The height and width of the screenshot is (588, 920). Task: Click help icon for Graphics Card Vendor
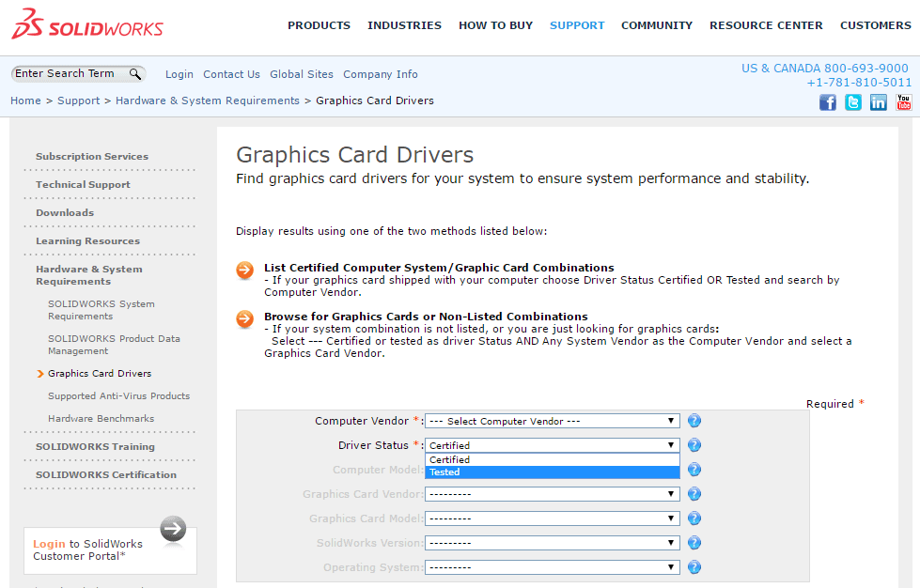pos(694,494)
